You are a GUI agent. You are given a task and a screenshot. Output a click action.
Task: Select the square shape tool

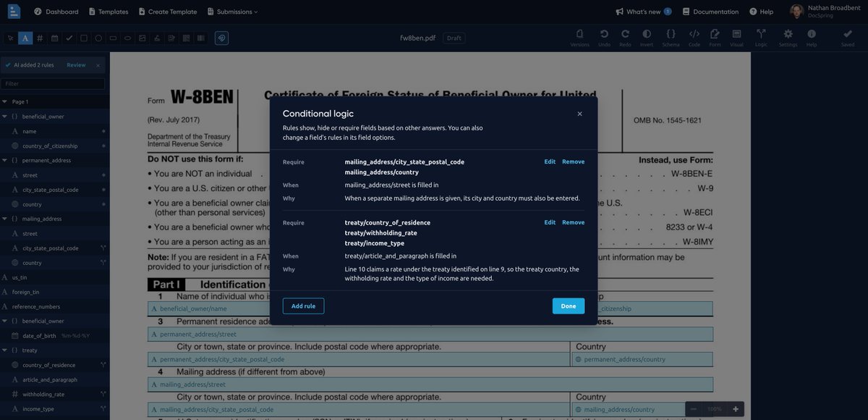pos(84,38)
